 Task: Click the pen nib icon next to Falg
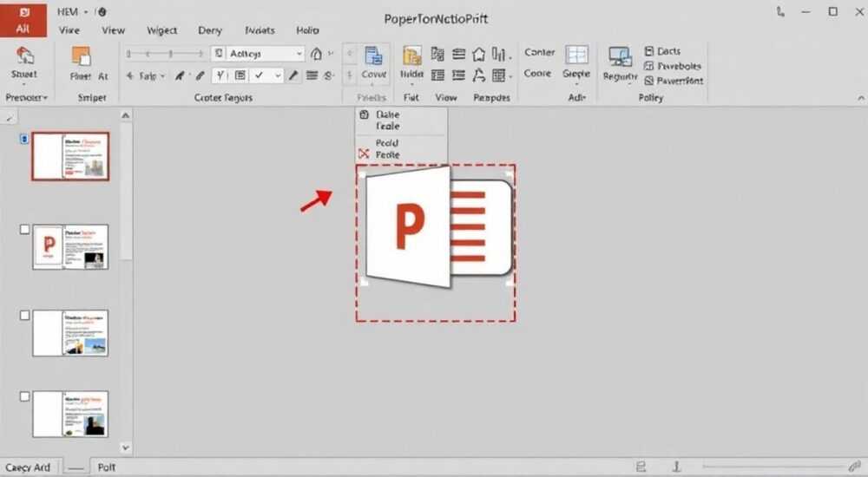tap(180, 75)
